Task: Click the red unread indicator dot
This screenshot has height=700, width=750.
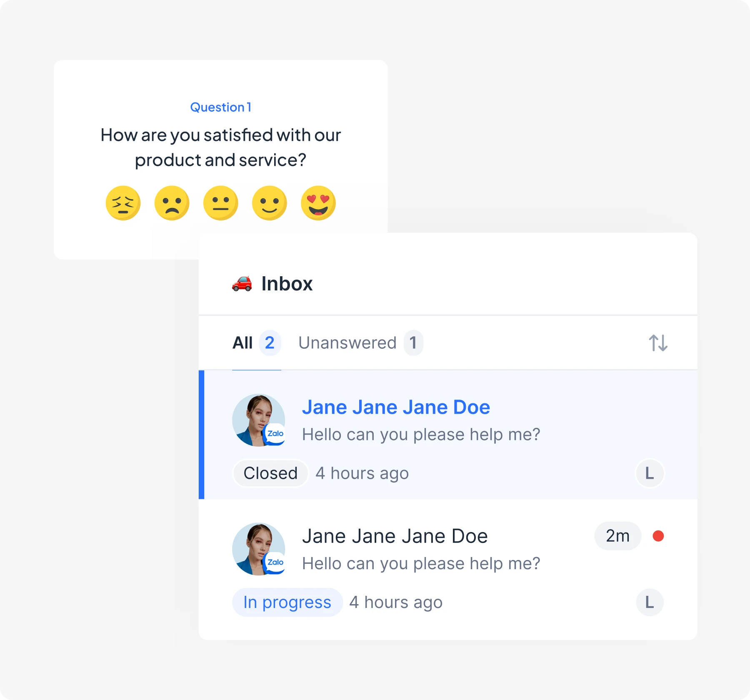Action: coord(658,536)
